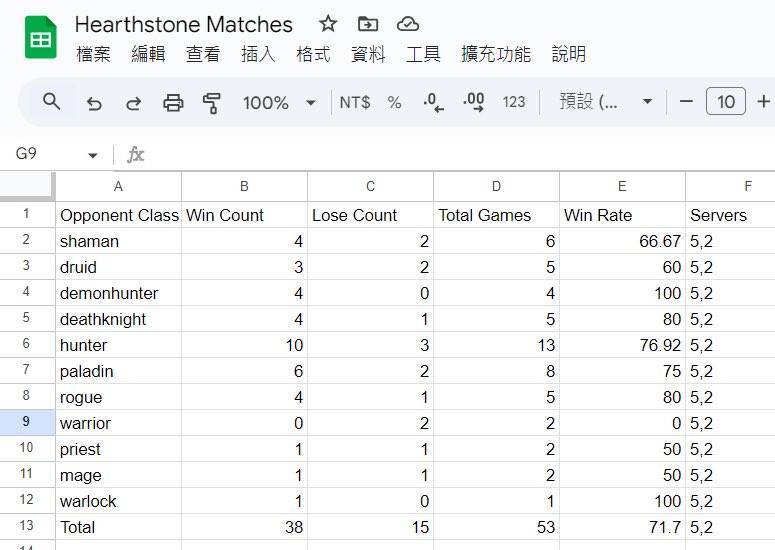Open the 擴充功能 (Extensions) menu
Image resolution: width=775 pixels, height=550 pixels.
[x=496, y=54]
